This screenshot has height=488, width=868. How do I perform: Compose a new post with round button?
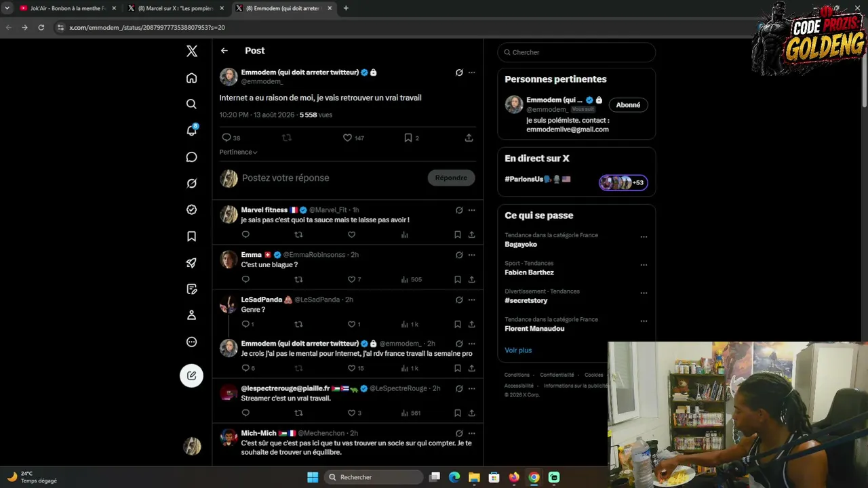(x=192, y=375)
